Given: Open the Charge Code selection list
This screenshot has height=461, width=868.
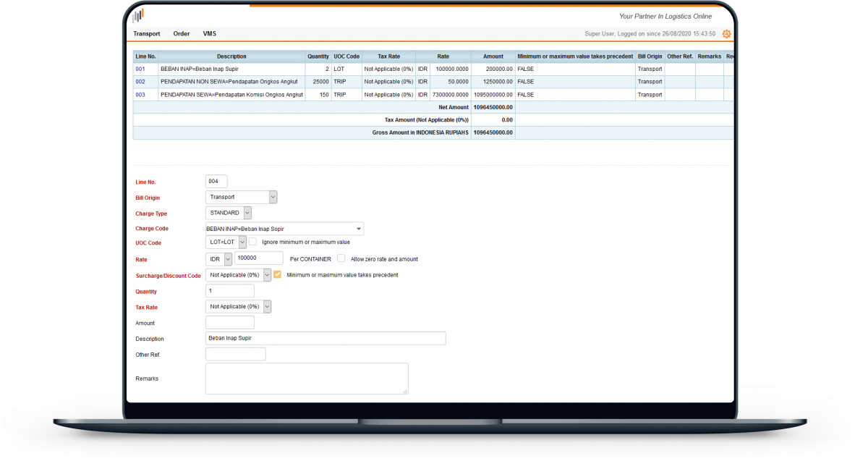Looking at the screenshot, I should pos(358,228).
